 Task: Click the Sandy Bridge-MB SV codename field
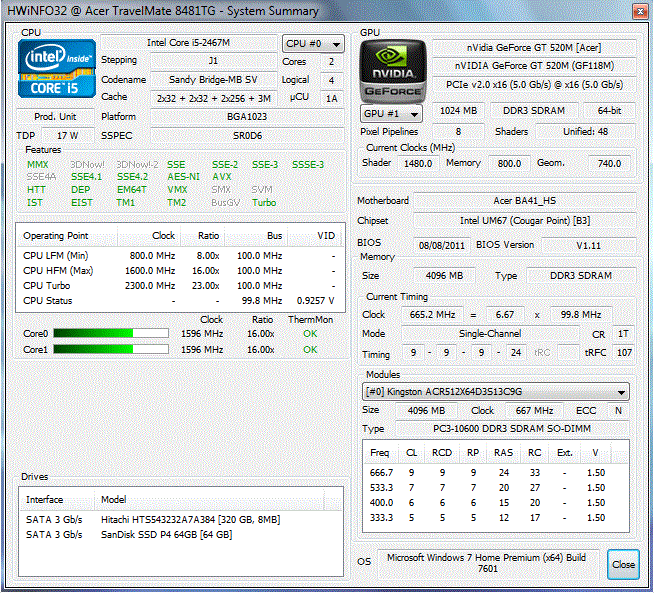[x=213, y=79]
